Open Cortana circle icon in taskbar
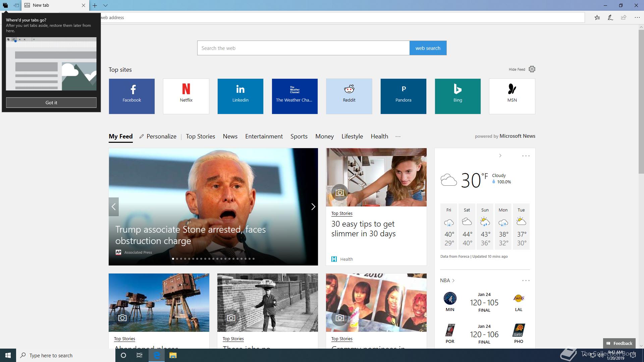 click(x=123, y=355)
